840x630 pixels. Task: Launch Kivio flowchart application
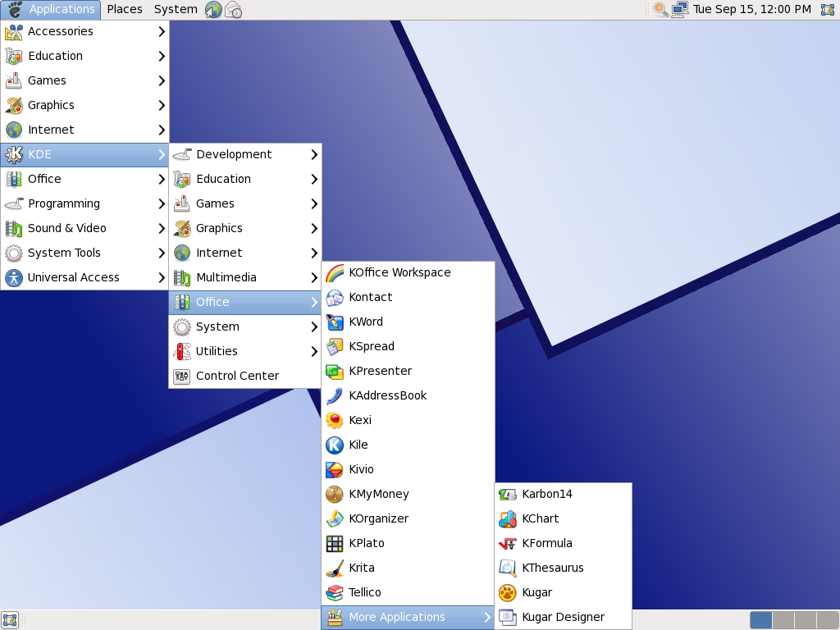coord(408,470)
